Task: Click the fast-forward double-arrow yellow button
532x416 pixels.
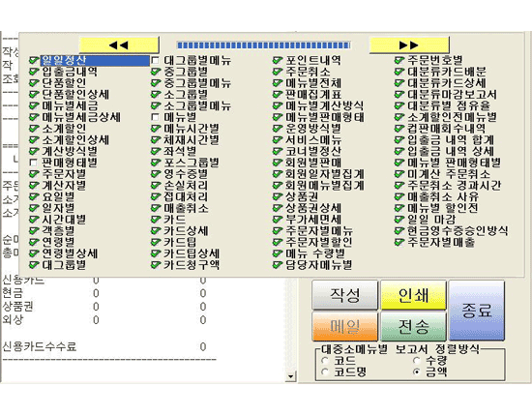Action: (409, 45)
